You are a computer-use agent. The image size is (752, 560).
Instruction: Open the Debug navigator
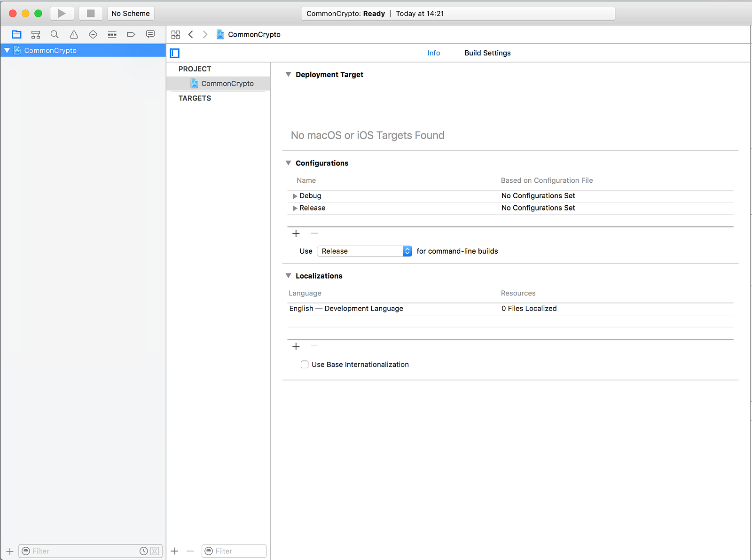(x=112, y=34)
